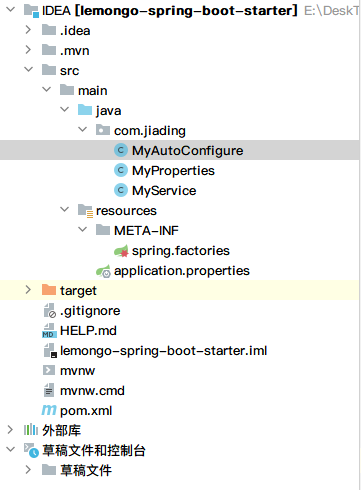This screenshot has width=361, height=490.
Task: Open the spring.factories file
Action: coord(181,251)
